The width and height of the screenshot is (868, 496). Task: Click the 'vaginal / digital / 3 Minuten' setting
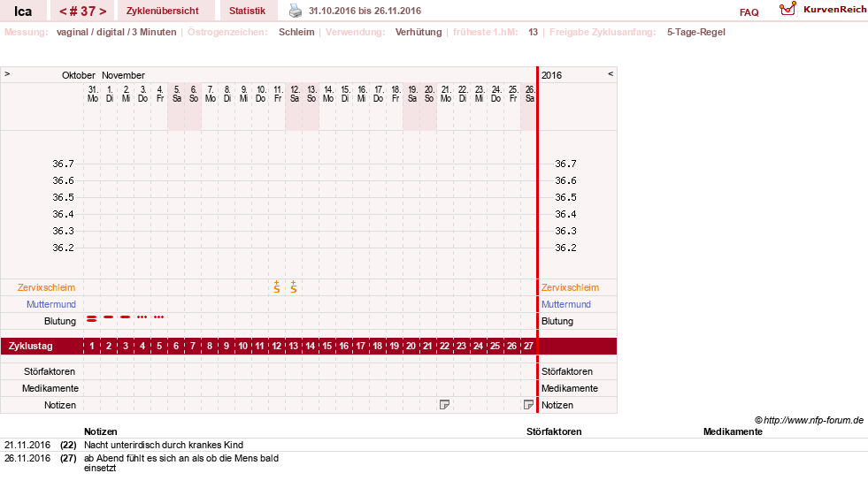(116, 32)
